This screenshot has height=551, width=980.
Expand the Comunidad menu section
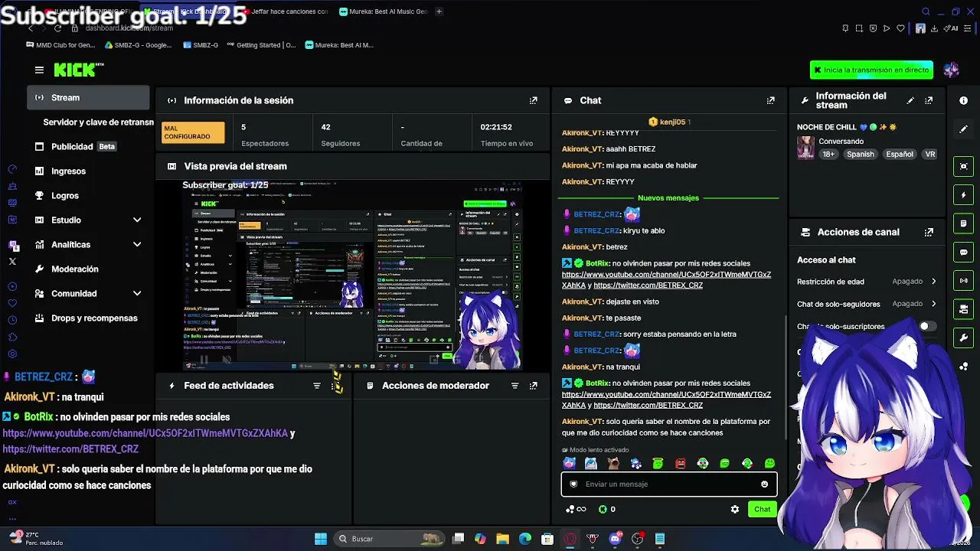click(x=137, y=294)
